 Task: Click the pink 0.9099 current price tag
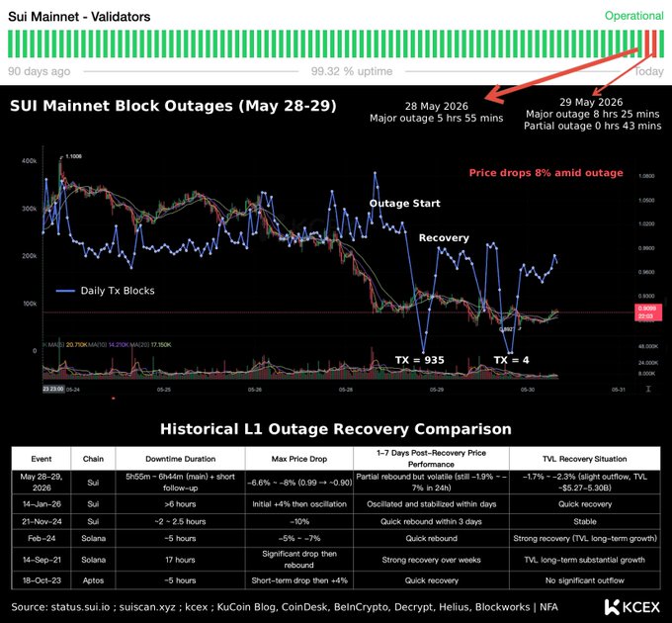click(647, 312)
